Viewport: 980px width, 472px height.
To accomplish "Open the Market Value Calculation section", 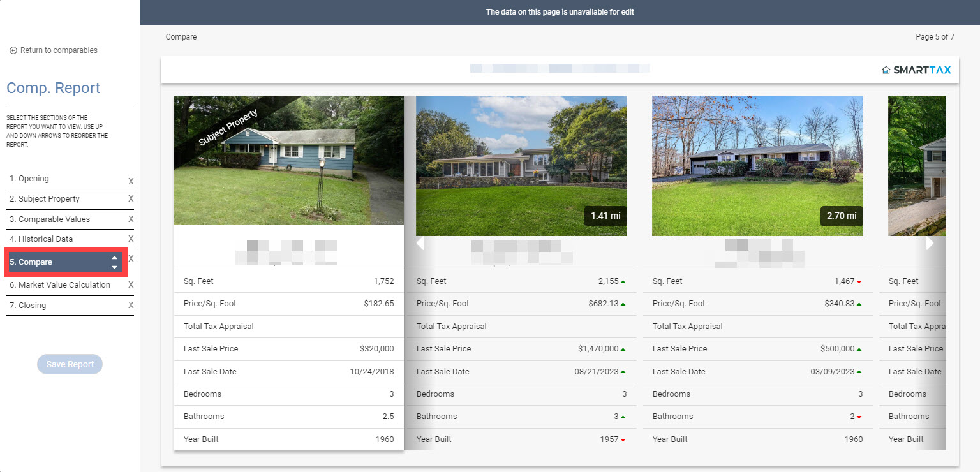I will click(x=60, y=285).
